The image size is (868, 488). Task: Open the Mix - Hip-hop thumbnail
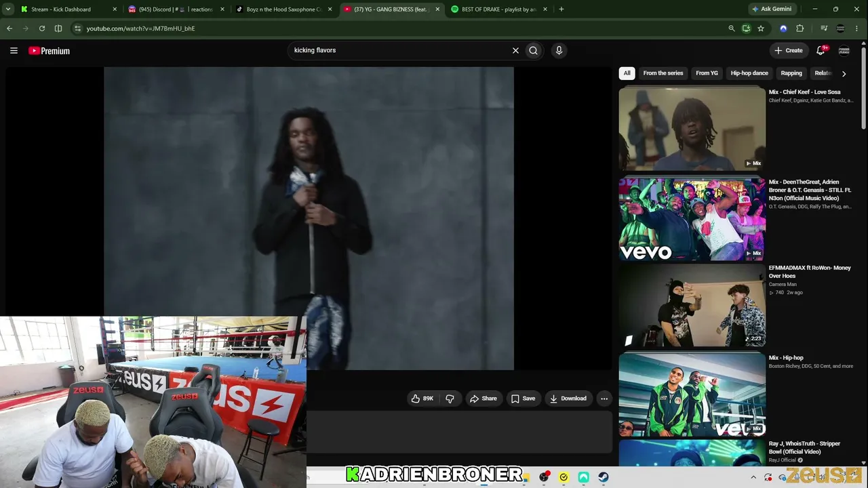click(x=692, y=395)
